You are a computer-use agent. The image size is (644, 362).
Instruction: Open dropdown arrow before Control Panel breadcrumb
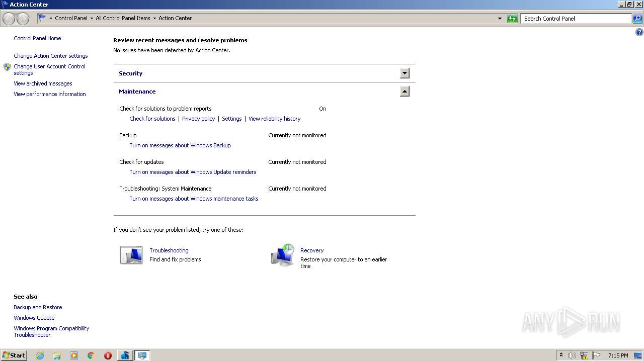click(x=51, y=18)
